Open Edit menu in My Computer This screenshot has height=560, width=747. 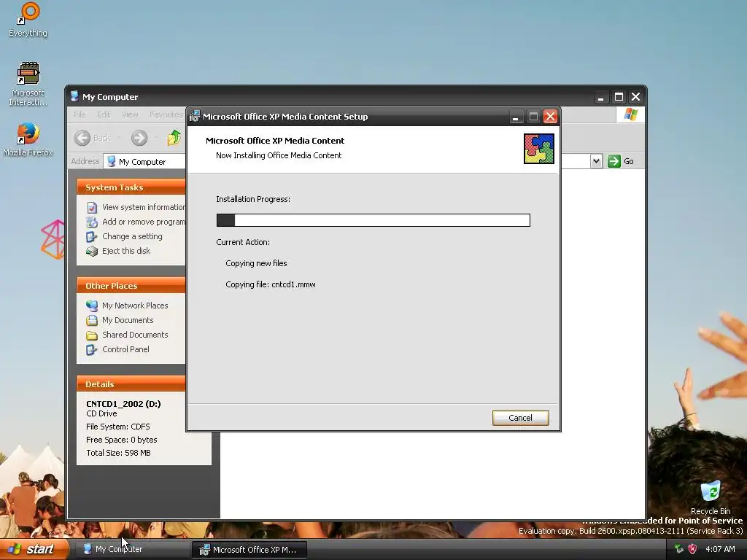click(x=104, y=114)
